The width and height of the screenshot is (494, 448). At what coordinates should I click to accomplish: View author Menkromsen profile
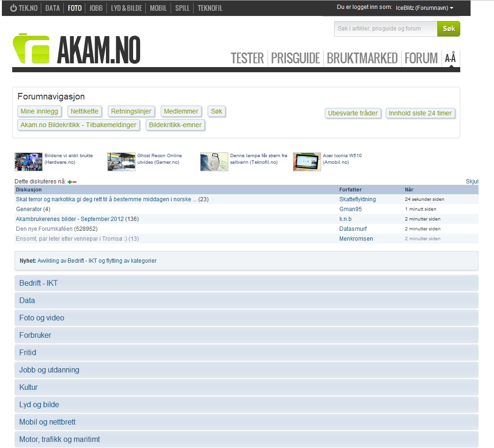click(x=356, y=239)
